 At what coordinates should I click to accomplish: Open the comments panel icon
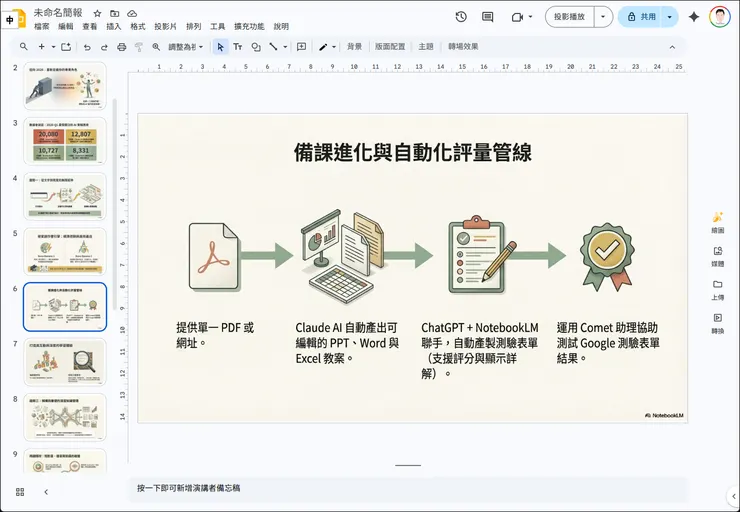tap(488, 17)
